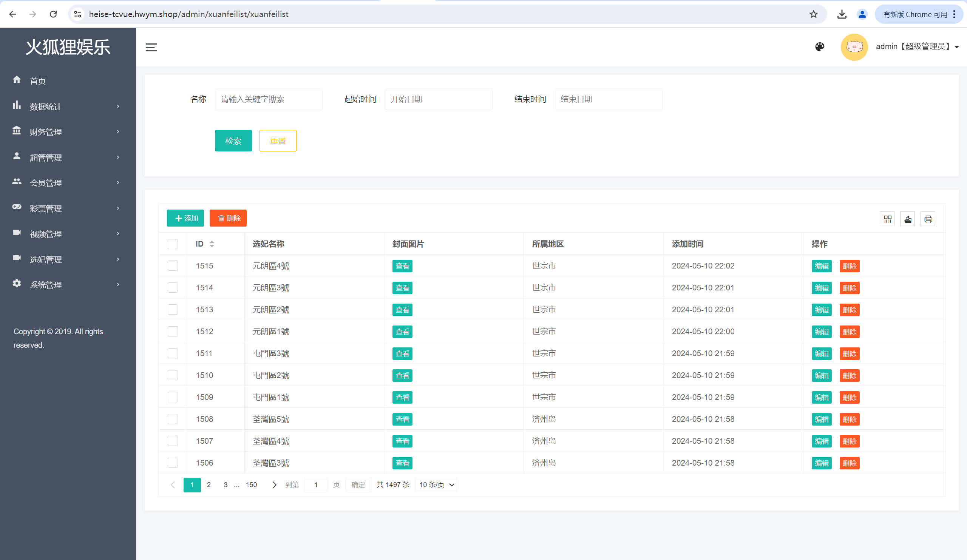The width and height of the screenshot is (967, 560).
Task: Click the green 检索 search button
Action: coord(233,141)
